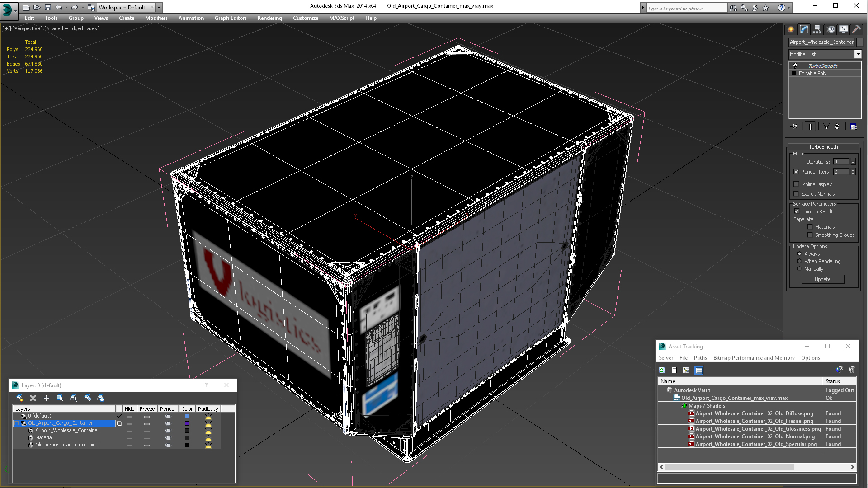Click Delete layer X icon in Layer dialog
868x488 pixels.
click(33, 398)
